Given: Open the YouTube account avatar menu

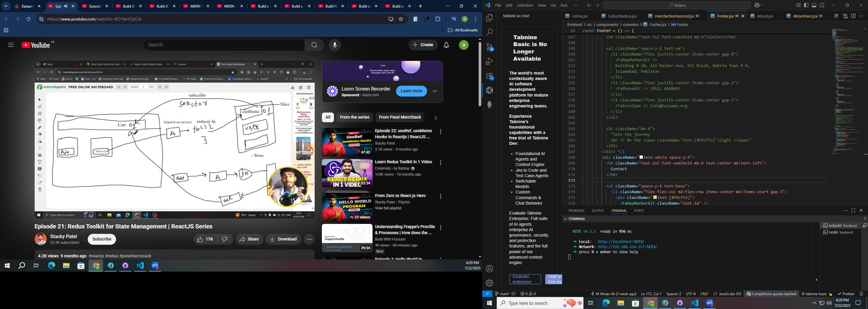Looking at the screenshot, I should click(464, 45).
